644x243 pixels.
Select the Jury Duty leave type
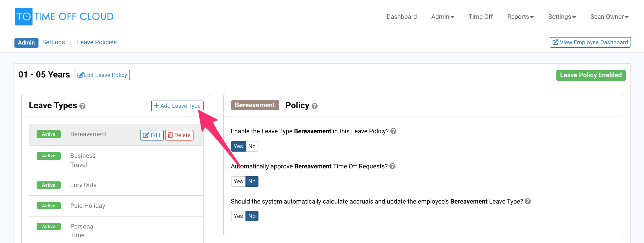coord(116,185)
